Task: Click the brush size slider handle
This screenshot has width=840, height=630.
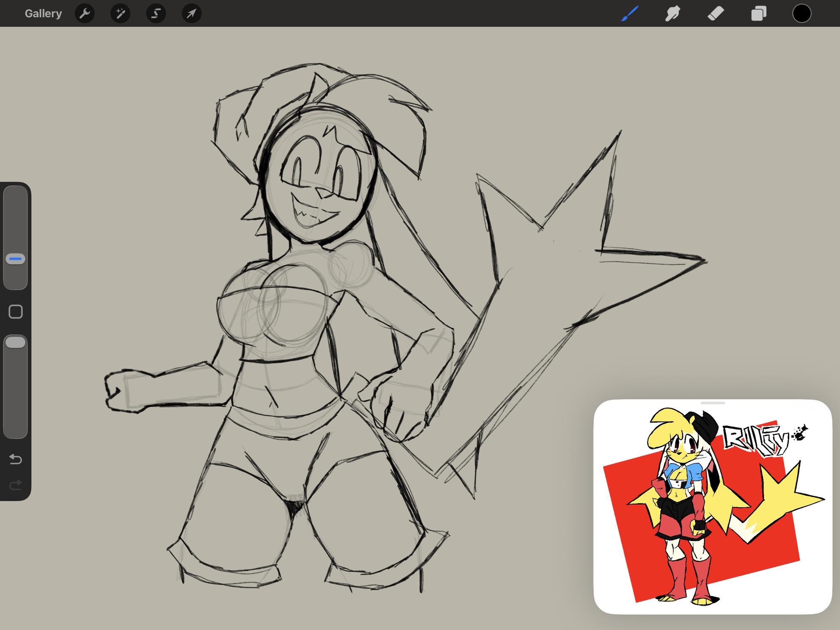Action: [16, 259]
